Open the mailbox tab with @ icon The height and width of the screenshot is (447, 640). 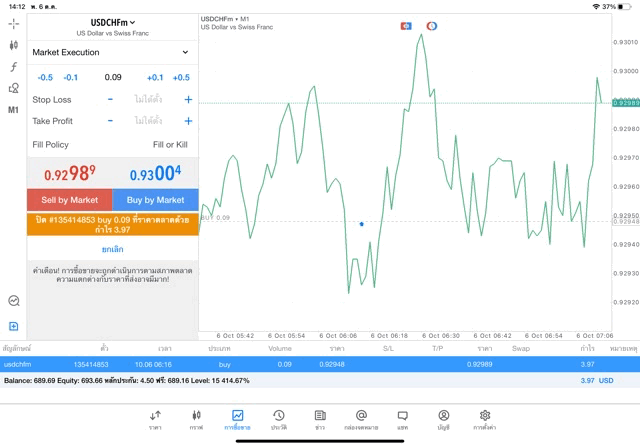tap(361, 420)
